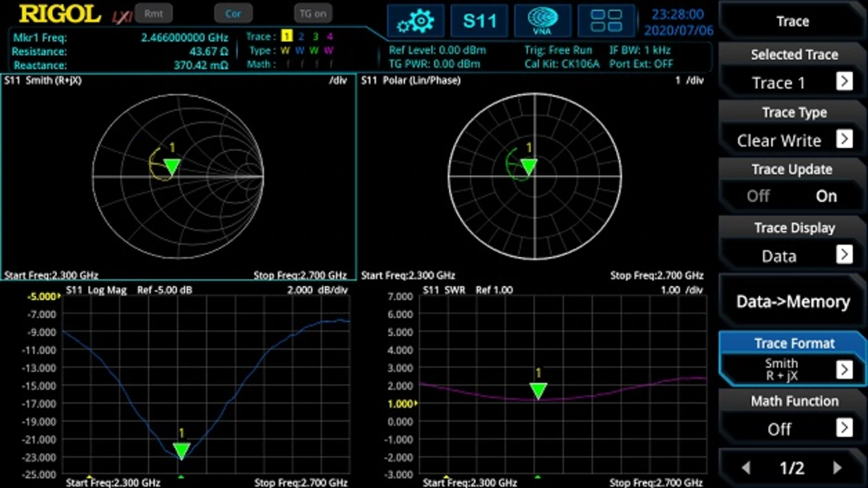Click the Polar chart 1 /div scale

689,80
